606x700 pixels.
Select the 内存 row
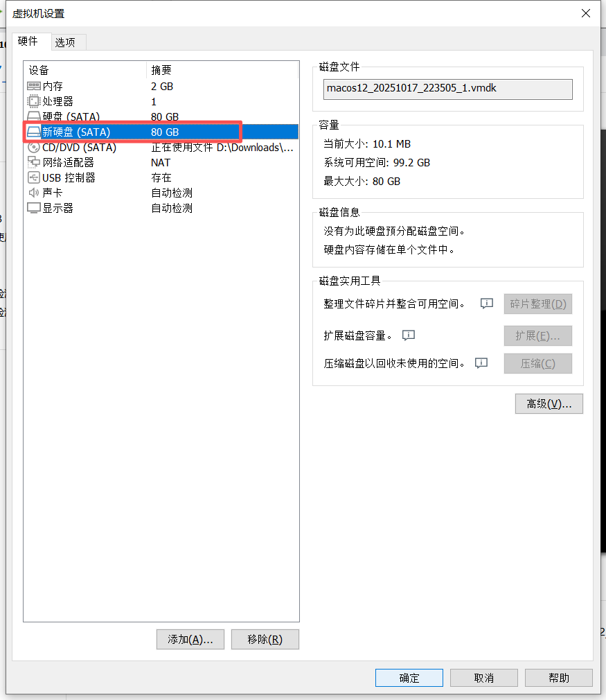click(161, 86)
